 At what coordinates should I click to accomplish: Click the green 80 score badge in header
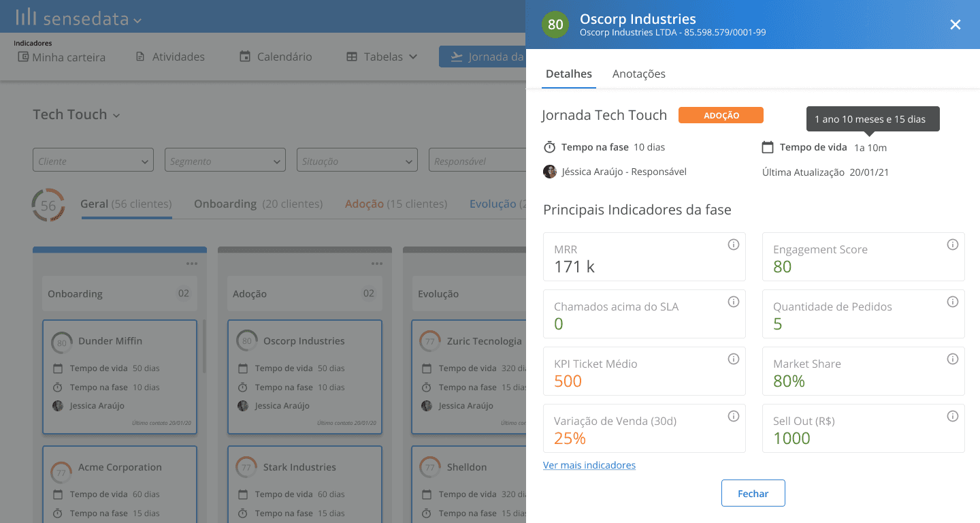pyautogui.click(x=555, y=25)
